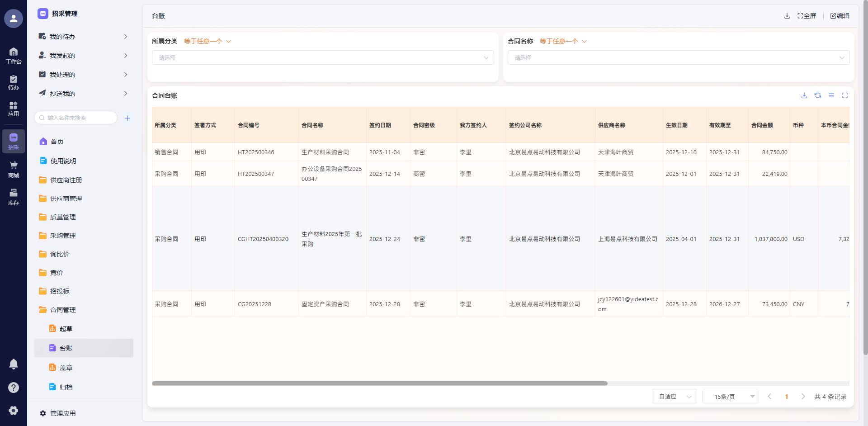The height and width of the screenshot is (426, 868).
Task: Export the 合同台账 table via download icon
Action: pyautogui.click(x=804, y=95)
